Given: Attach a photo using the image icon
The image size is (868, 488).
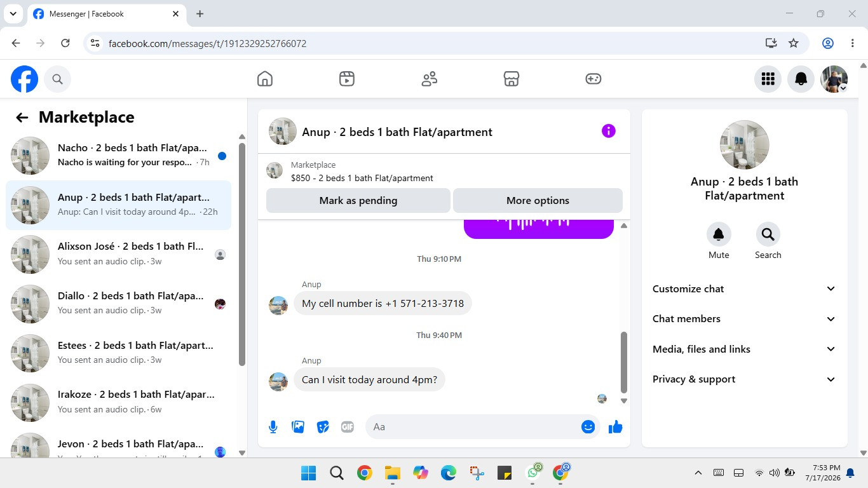Looking at the screenshot, I should [298, 427].
